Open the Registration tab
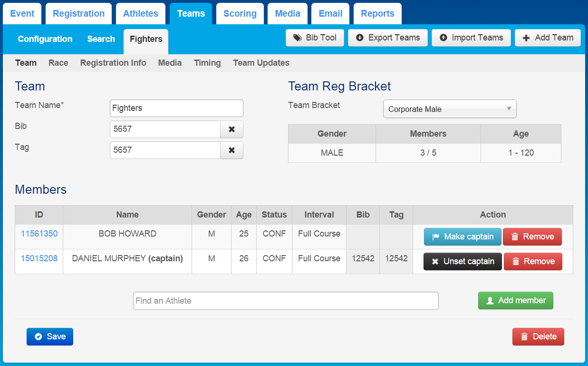This screenshot has height=366, width=588. pos(78,13)
